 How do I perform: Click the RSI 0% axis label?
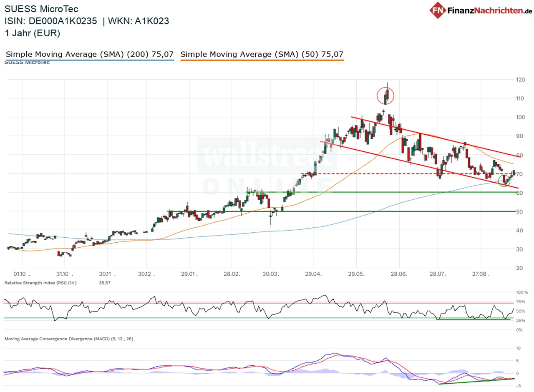tap(519, 330)
